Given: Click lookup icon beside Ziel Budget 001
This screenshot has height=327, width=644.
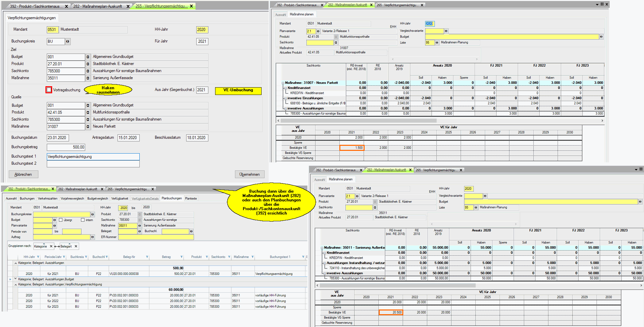Looking at the screenshot, I should pos(88,57).
